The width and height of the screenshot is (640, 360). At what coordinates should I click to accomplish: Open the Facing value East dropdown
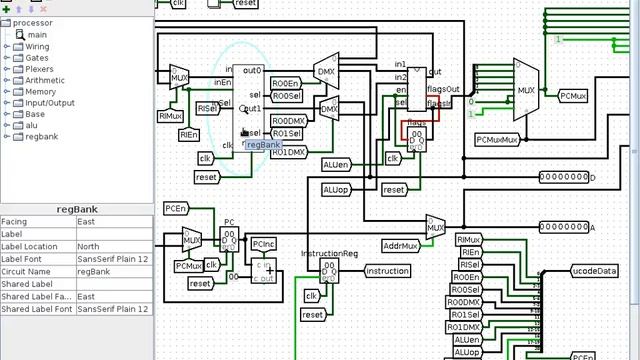click(114, 222)
